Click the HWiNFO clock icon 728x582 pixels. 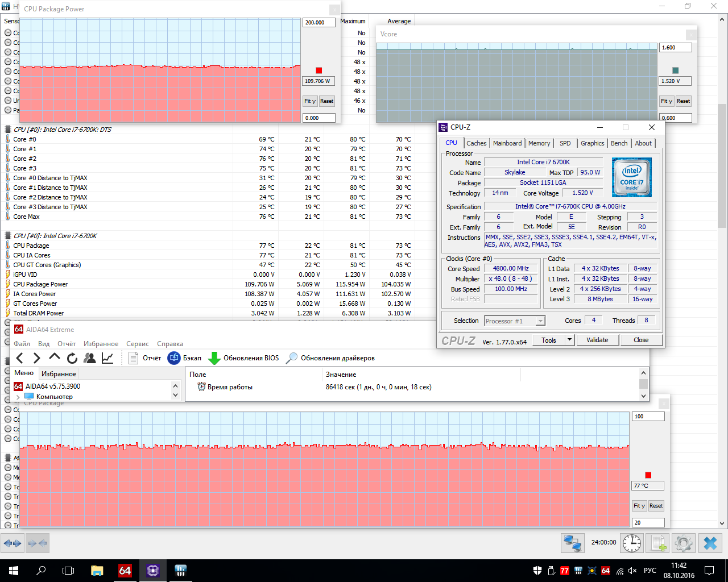tap(632, 543)
